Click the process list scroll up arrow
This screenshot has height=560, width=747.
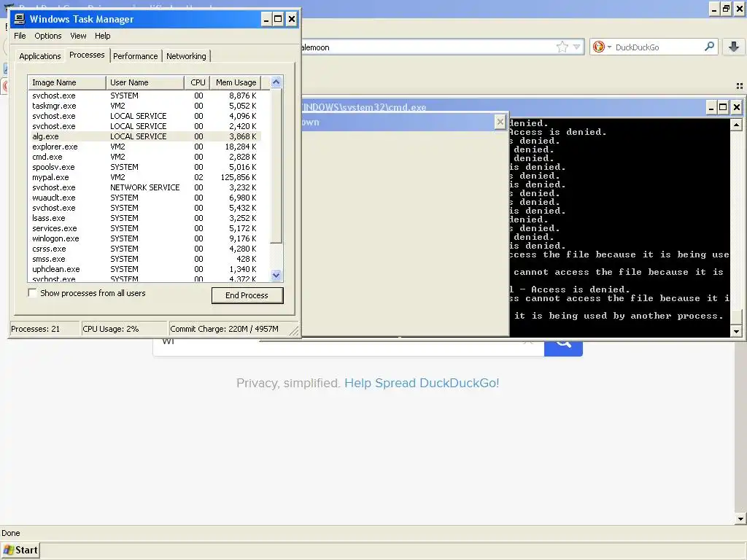click(276, 82)
